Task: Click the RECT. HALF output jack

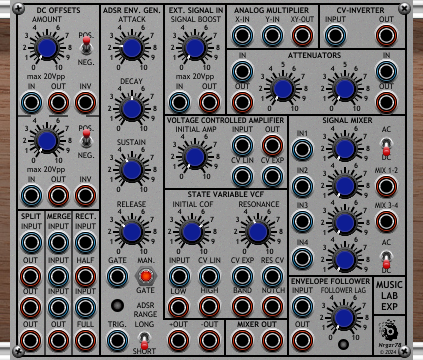Action: (85, 276)
